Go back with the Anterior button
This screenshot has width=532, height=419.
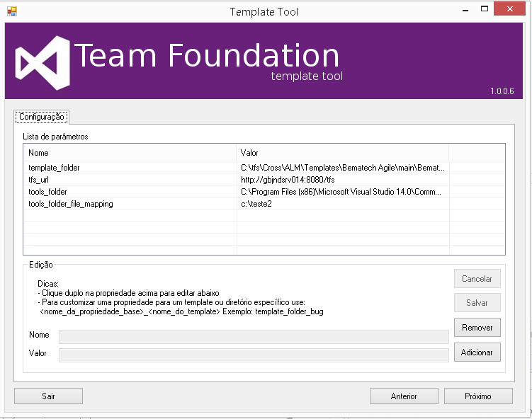(404, 396)
